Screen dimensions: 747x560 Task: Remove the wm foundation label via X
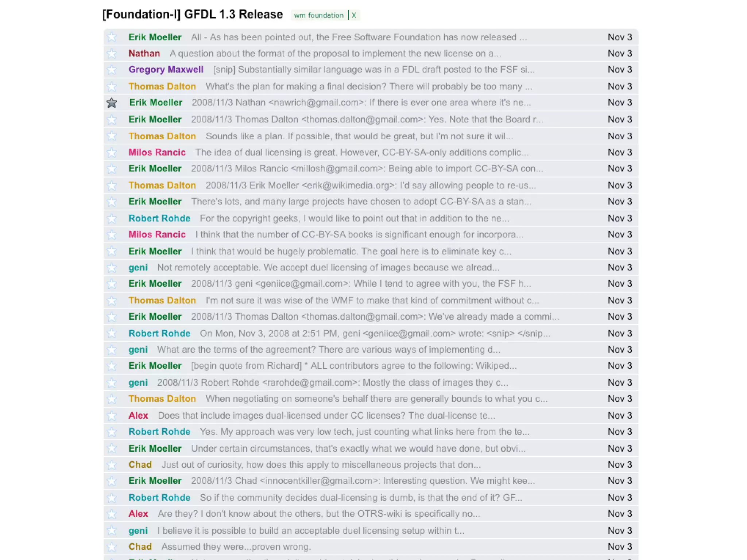click(x=354, y=15)
